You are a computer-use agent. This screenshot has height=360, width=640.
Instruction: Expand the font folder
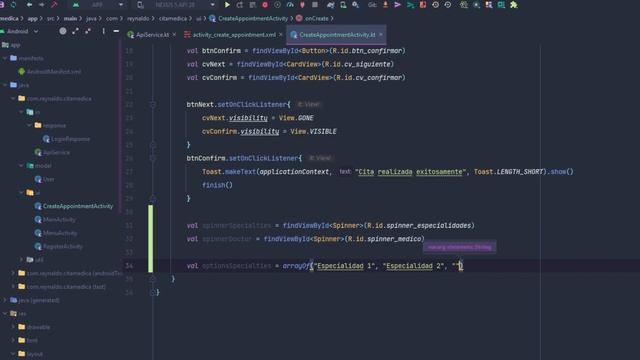click(13, 340)
